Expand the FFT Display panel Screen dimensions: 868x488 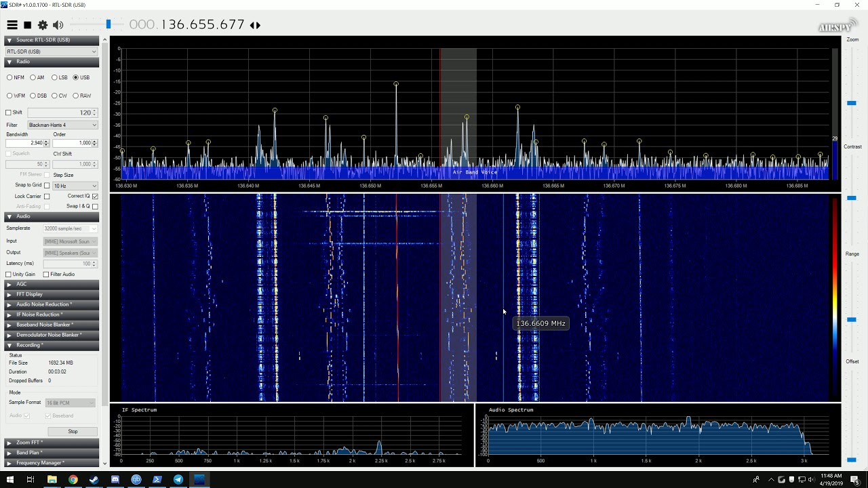tap(52, 294)
